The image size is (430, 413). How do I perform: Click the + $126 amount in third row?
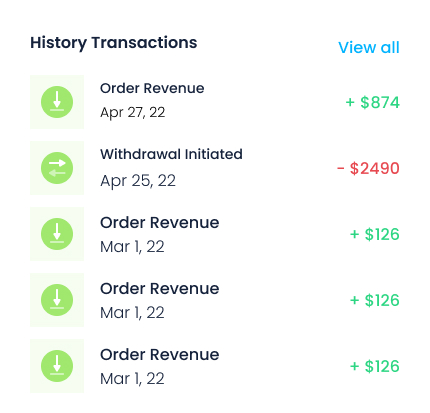(x=375, y=234)
